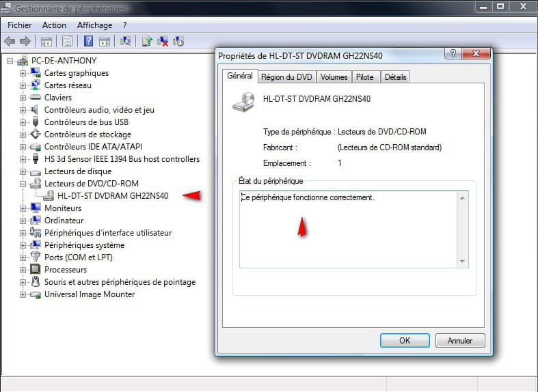Image resolution: width=538 pixels, height=392 pixels.
Task: Click the blue Help question mark icon
Action: click(x=88, y=41)
